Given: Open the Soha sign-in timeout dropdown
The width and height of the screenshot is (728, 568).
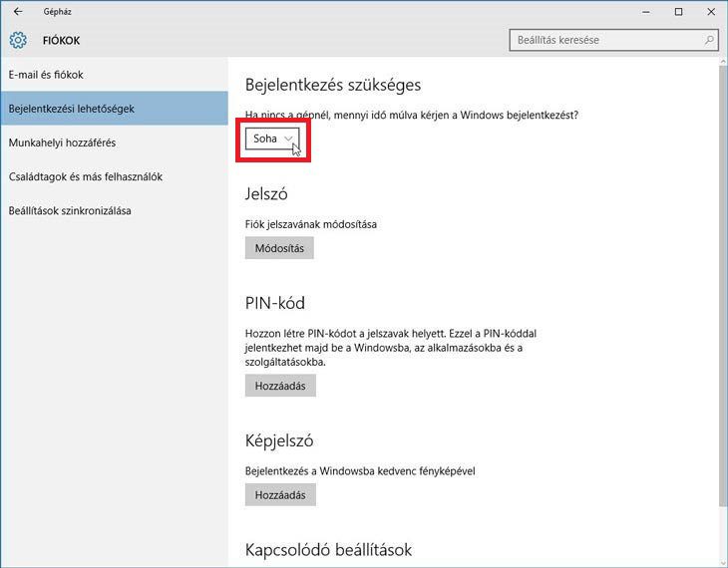Looking at the screenshot, I should [272, 139].
